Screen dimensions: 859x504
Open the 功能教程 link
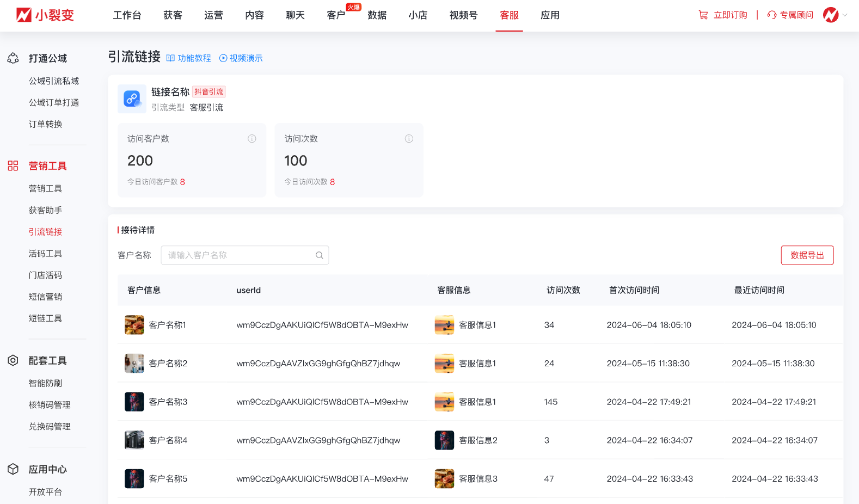coord(189,58)
